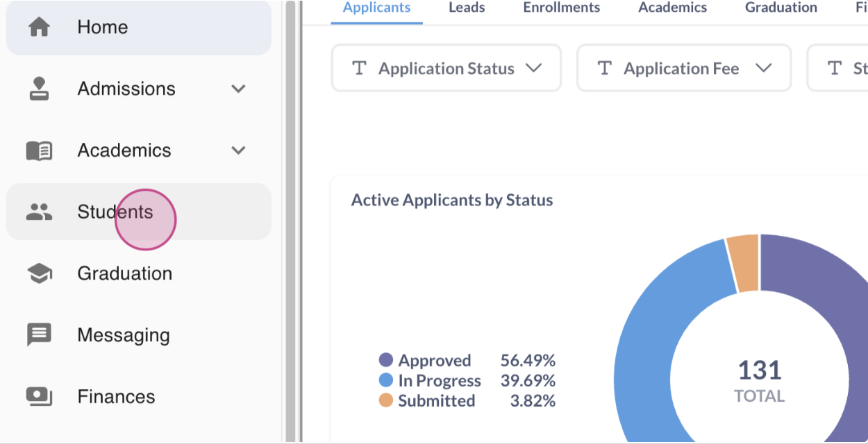Click the 3.82% value
This screenshot has width=868, height=444.
[533, 400]
